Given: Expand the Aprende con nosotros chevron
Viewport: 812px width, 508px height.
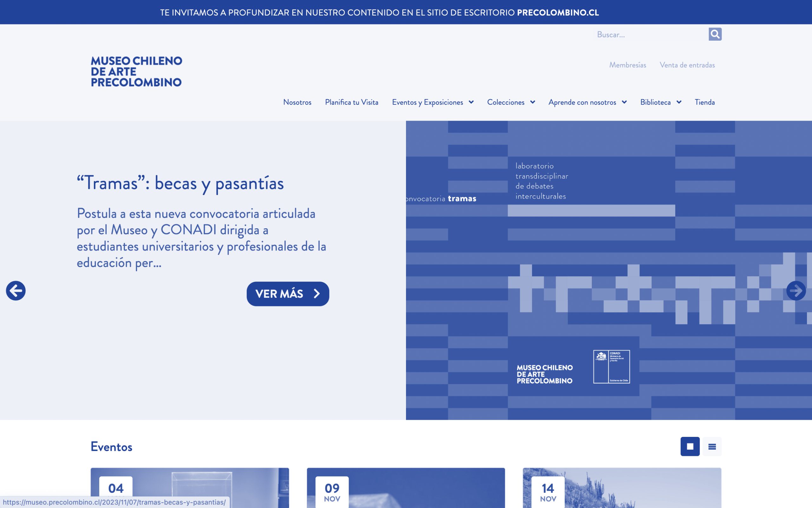Looking at the screenshot, I should pyautogui.click(x=624, y=102).
